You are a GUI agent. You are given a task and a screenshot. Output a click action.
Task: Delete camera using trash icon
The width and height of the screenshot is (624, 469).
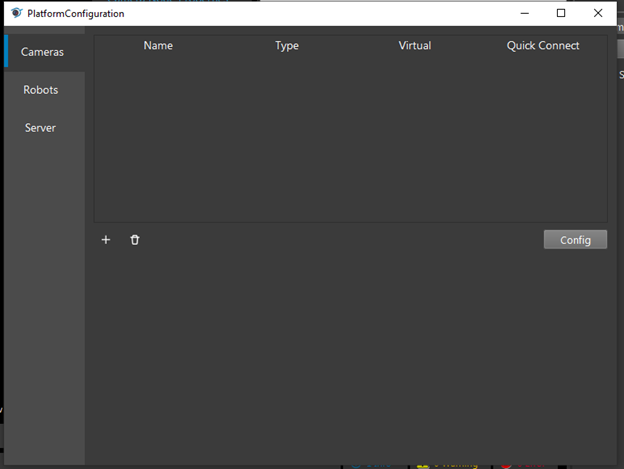[135, 240]
